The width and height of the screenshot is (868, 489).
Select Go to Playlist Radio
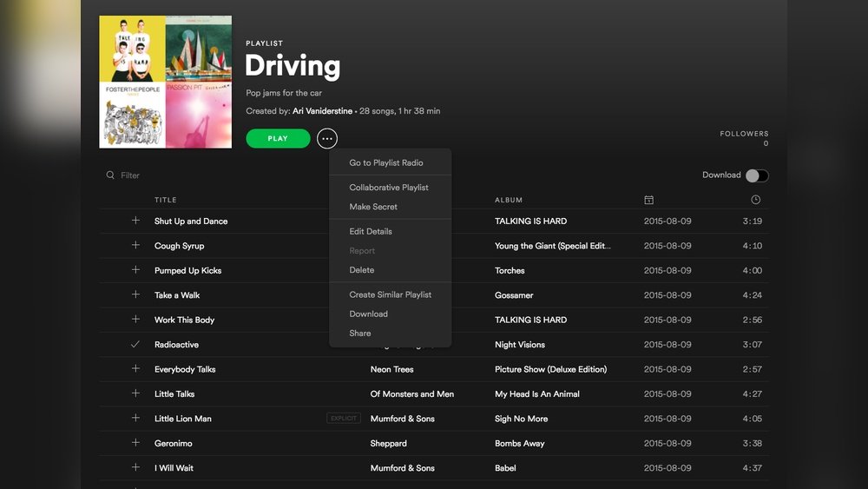tap(386, 162)
